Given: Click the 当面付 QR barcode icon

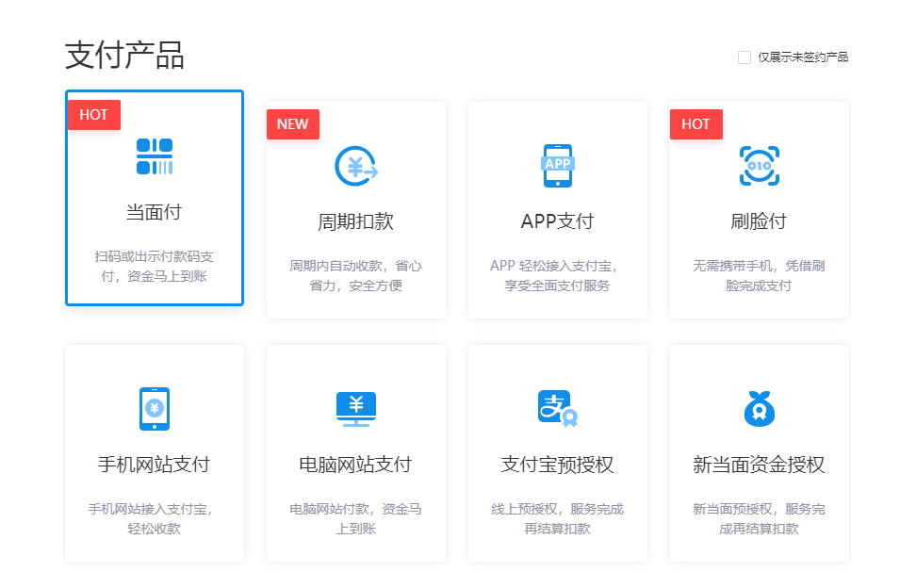Looking at the screenshot, I should (155, 156).
